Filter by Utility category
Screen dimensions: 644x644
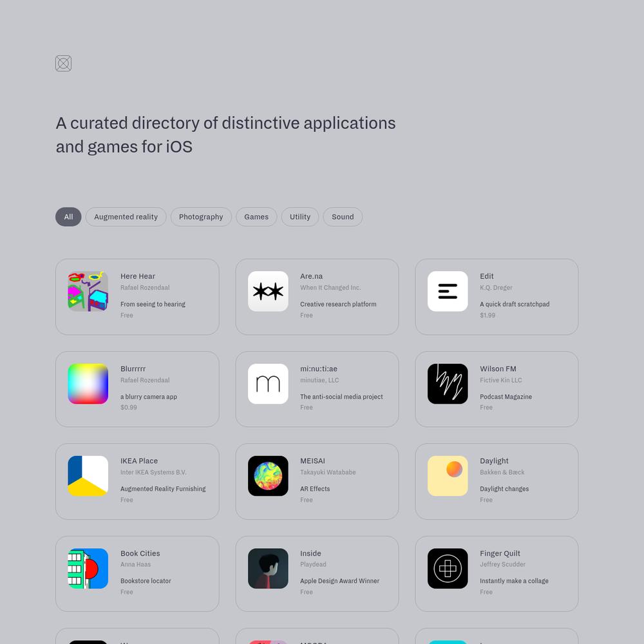(300, 217)
